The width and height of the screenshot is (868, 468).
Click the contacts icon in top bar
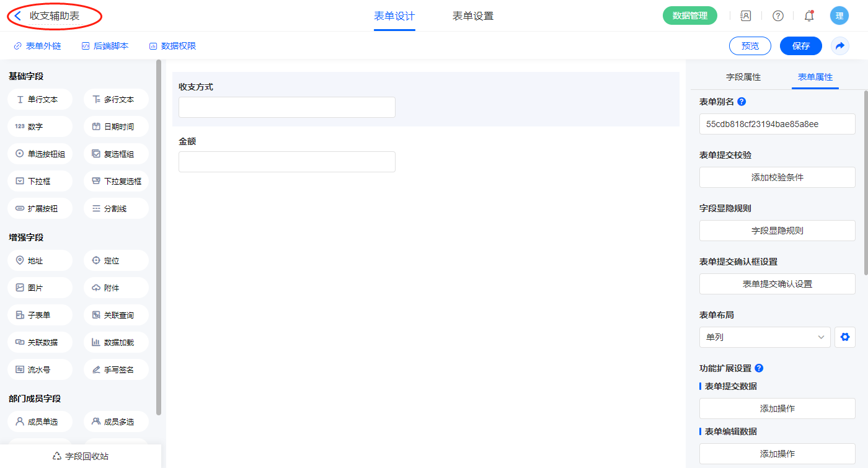[746, 16]
